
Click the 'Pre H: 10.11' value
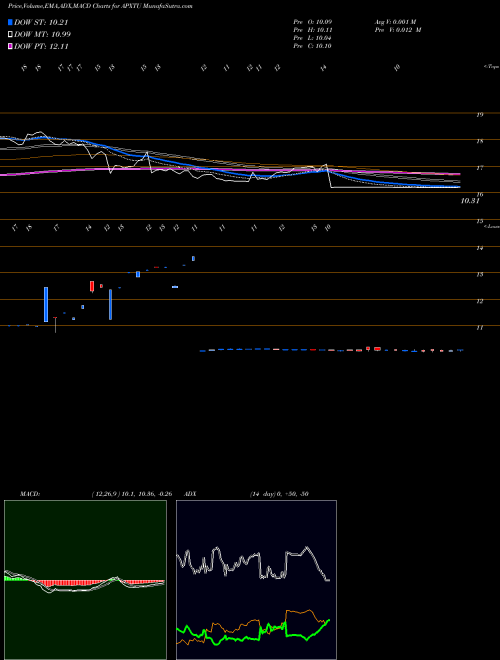coord(313,30)
